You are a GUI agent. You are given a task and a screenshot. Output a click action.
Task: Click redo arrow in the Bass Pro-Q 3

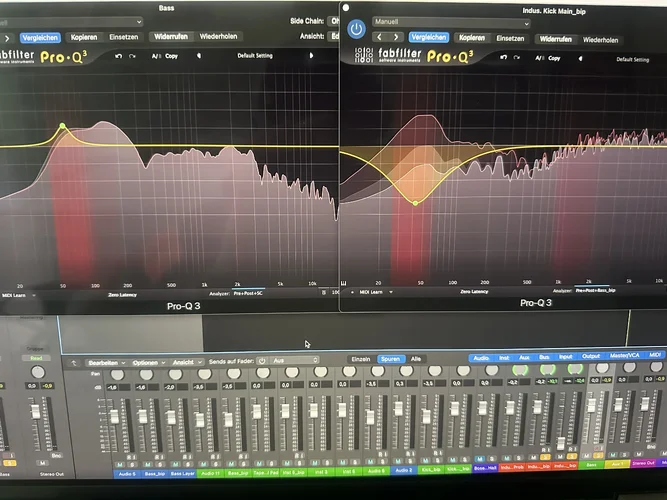coord(134,57)
